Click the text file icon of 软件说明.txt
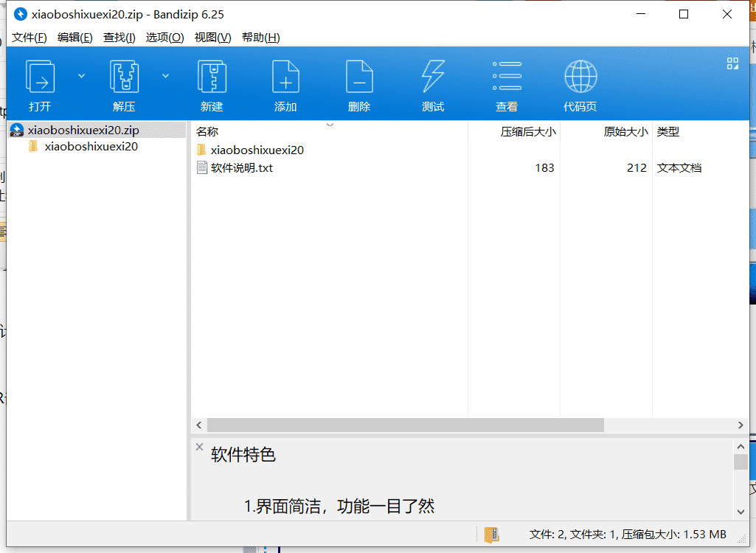The height and width of the screenshot is (553, 756). (202, 168)
